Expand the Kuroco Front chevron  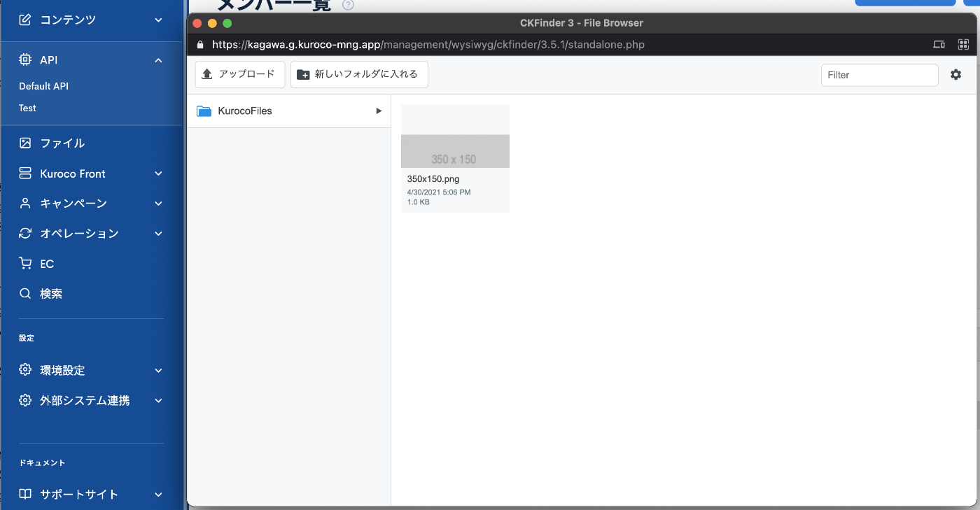pos(158,173)
